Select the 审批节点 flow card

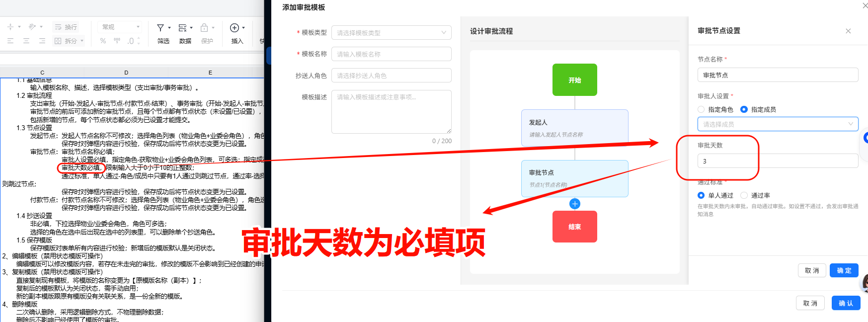click(x=575, y=178)
